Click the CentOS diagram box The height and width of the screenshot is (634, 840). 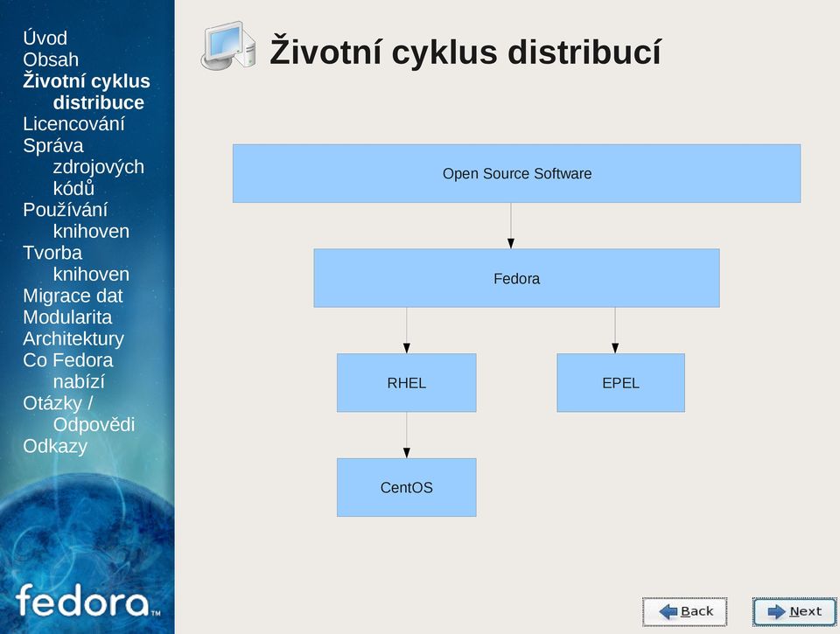pyautogui.click(x=407, y=487)
